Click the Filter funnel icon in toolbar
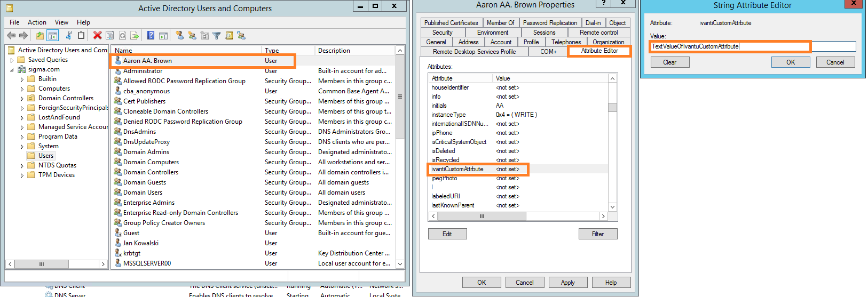 pos(216,36)
